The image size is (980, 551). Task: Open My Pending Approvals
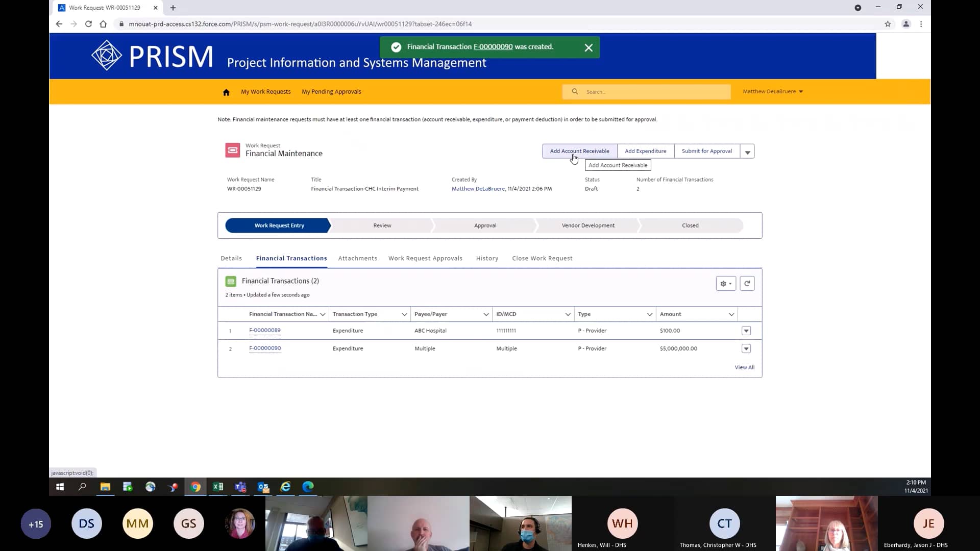(331, 92)
